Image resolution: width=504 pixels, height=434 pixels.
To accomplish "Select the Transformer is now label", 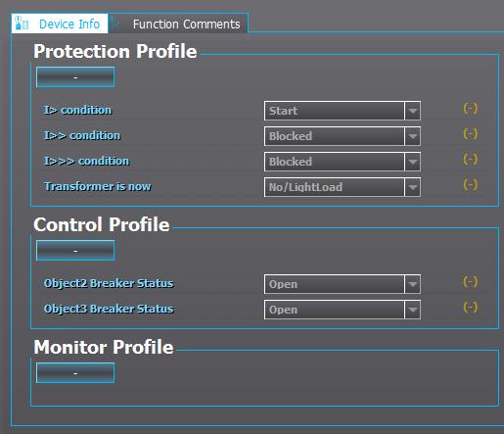I will point(98,186).
